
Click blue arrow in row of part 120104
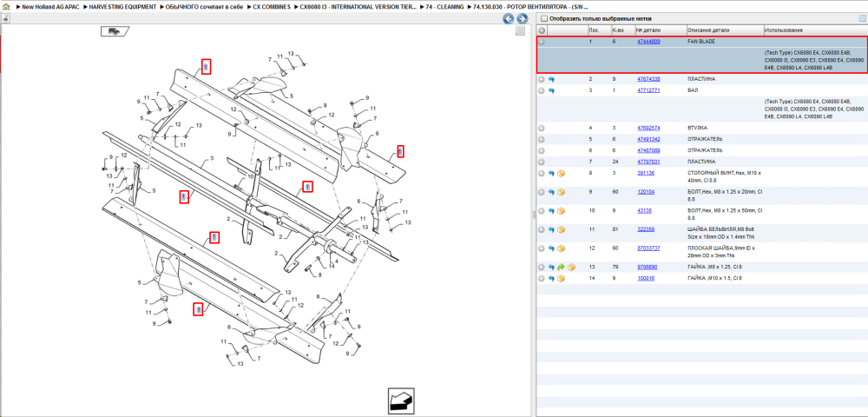pyautogui.click(x=551, y=192)
